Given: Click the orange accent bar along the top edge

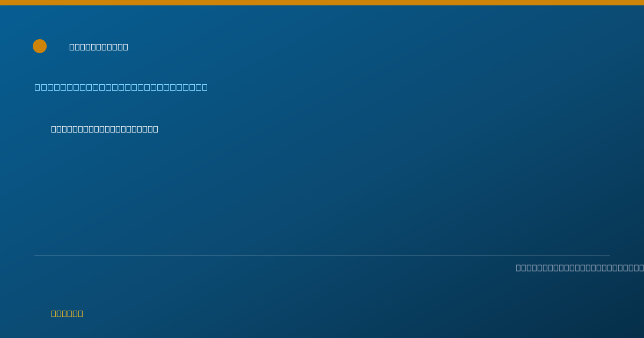Looking at the screenshot, I should (322, 3).
